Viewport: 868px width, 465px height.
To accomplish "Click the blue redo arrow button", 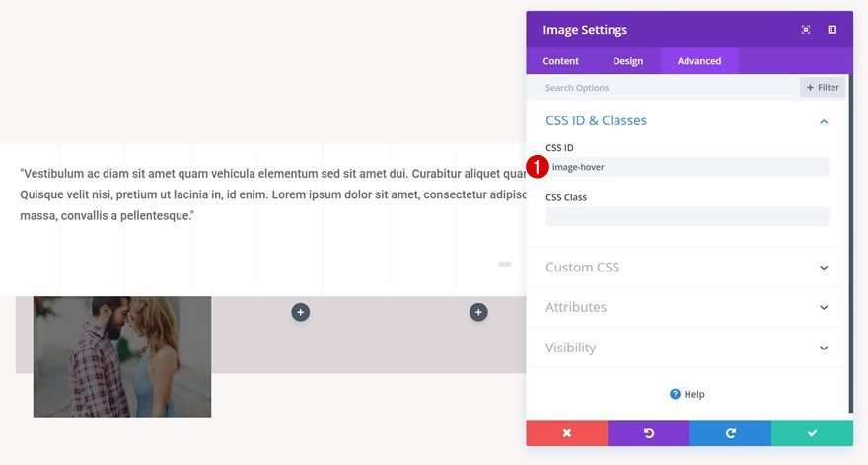I will (x=731, y=433).
